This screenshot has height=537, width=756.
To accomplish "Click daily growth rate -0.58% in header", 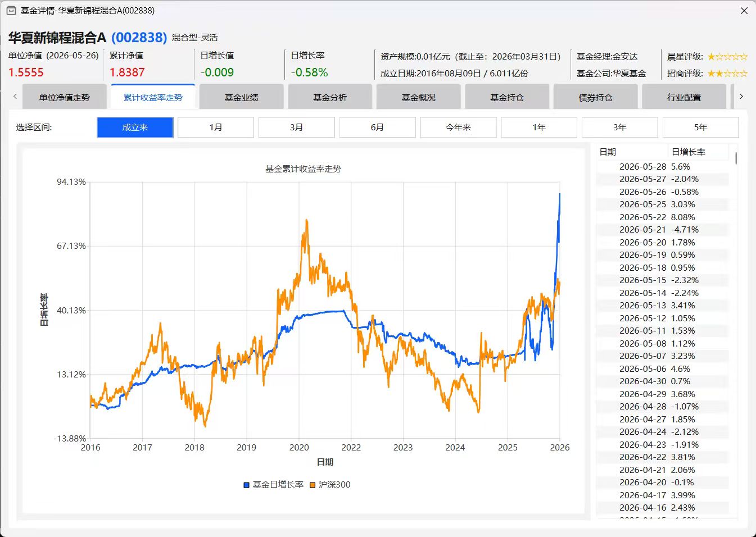I will pos(309,72).
